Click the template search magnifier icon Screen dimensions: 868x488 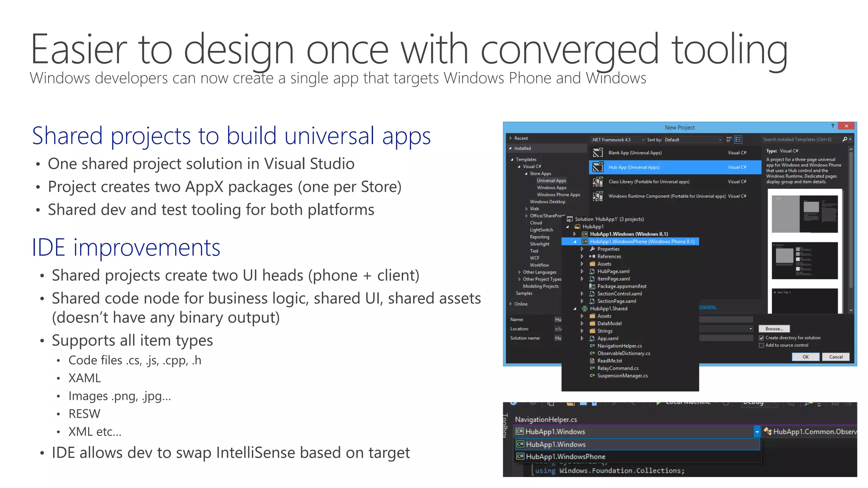tap(845, 139)
